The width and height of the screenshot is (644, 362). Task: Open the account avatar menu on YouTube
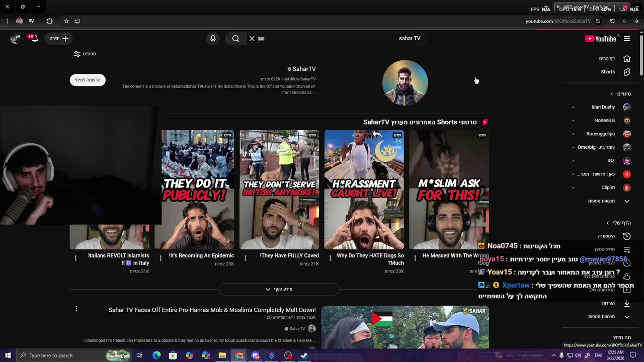pos(15,38)
